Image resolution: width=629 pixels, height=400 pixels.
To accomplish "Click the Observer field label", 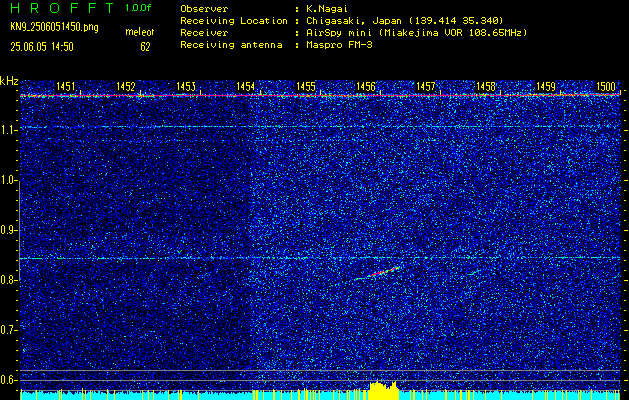I will (x=204, y=8).
